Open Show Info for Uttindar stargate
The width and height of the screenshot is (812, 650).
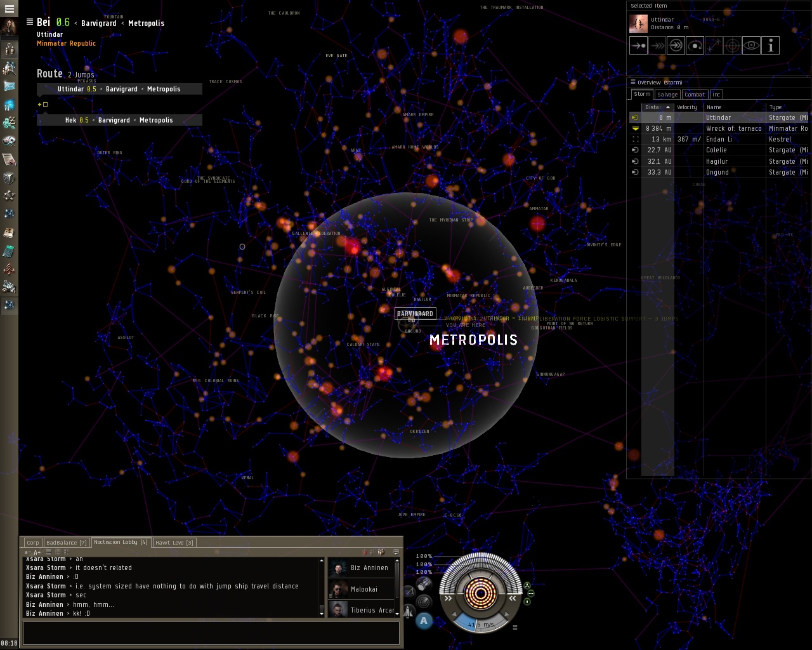(770, 46)
